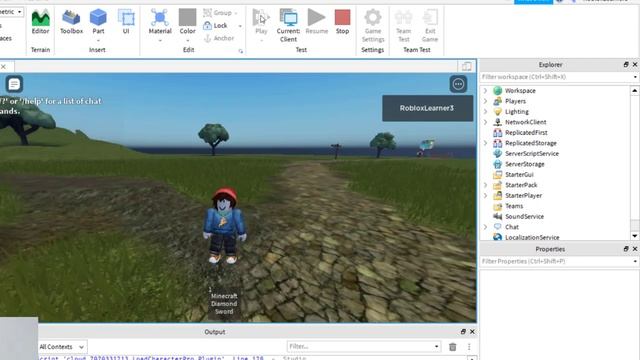Select ReplicatedFirst in Explorer
640x360 pixels.
(526, 133)
